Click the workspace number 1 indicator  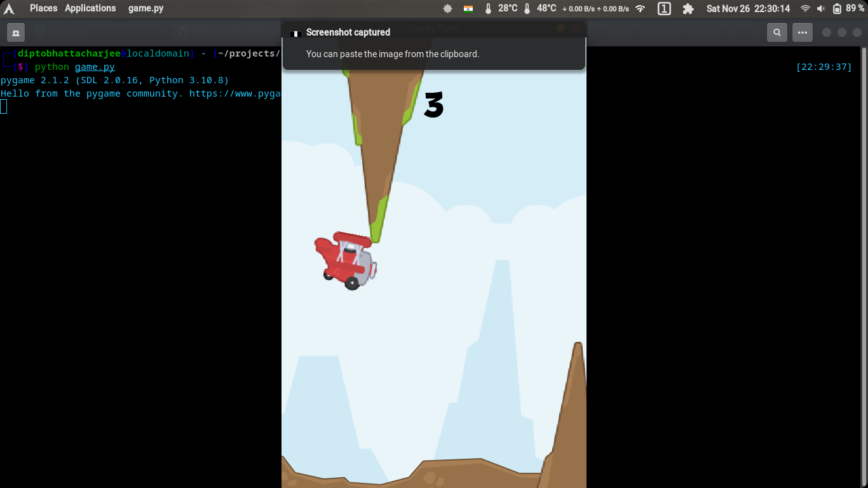click(x=663, y=9)
